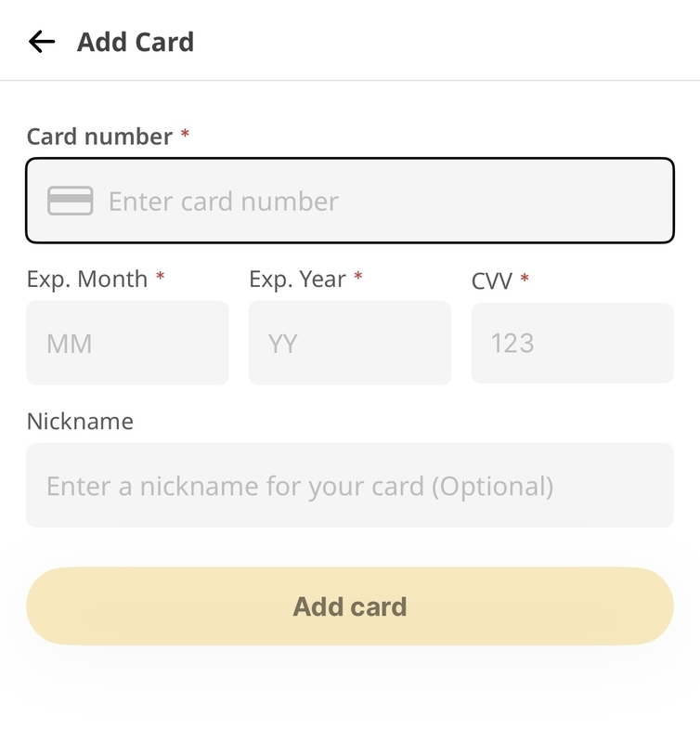Submit the form with Add card button
This screenshot has width=700, height=743.
point(350,606)
